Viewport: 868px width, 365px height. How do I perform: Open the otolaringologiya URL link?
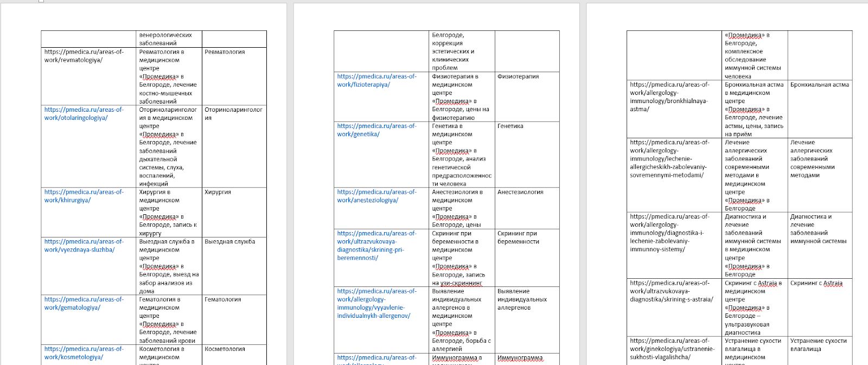(x=84, y=113)
